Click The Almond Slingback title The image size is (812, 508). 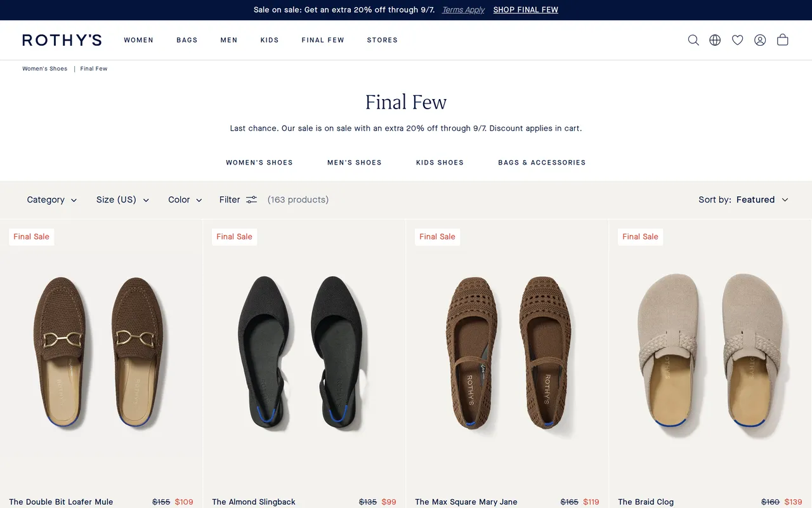click(x=254, y=502)
